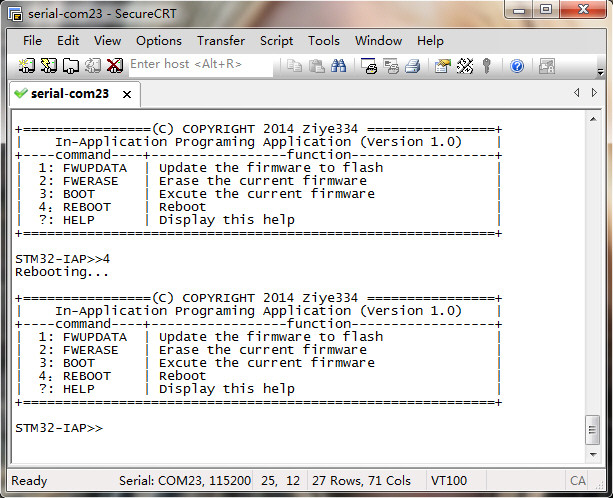This screenshot has width=613, height=498.
Task: Expand the toolbar overflow arrow
Action: tap(600, 72)
